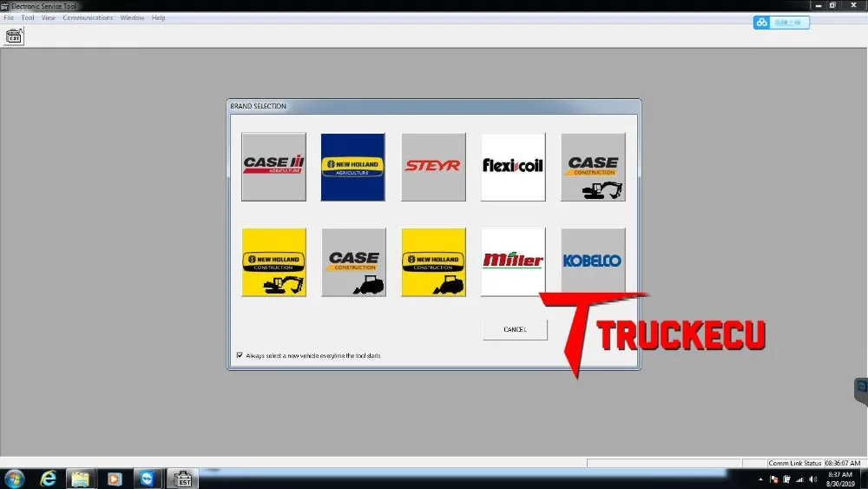The height and width of the screenshot is (489, 868).
Task: Click the TeamViewer side panel tab at right edge
Action: (861, 391)
